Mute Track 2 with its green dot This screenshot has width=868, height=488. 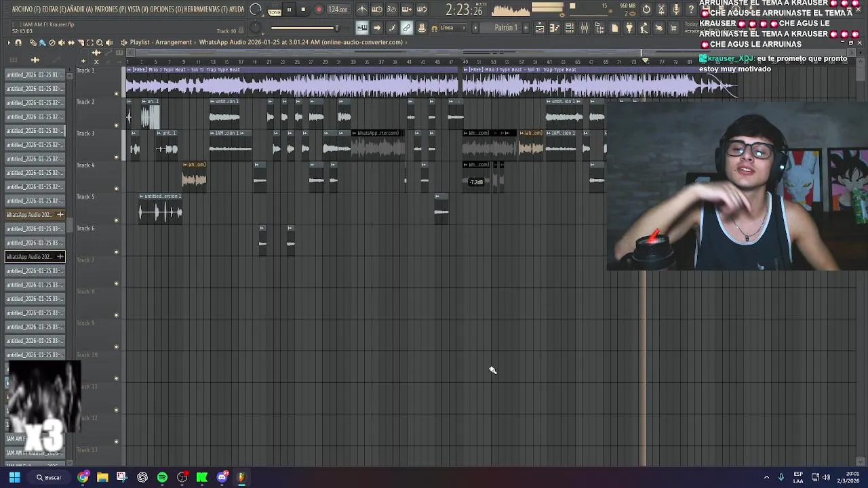(x=116, y=125)
